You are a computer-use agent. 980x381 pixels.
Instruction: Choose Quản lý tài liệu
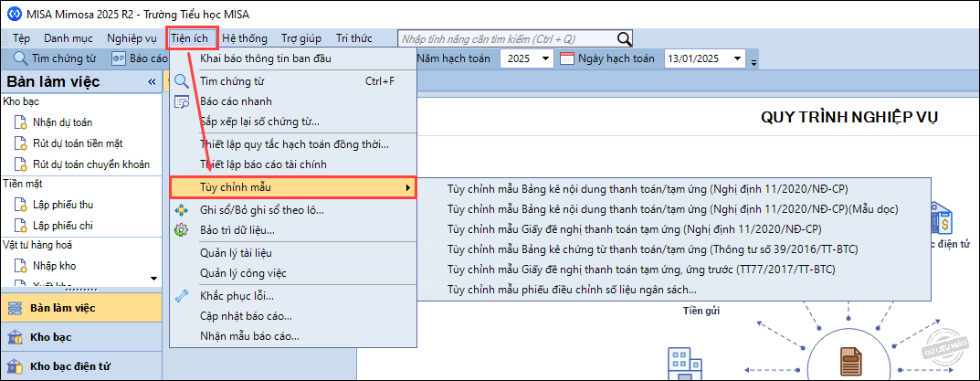click(x=292, y=253)
